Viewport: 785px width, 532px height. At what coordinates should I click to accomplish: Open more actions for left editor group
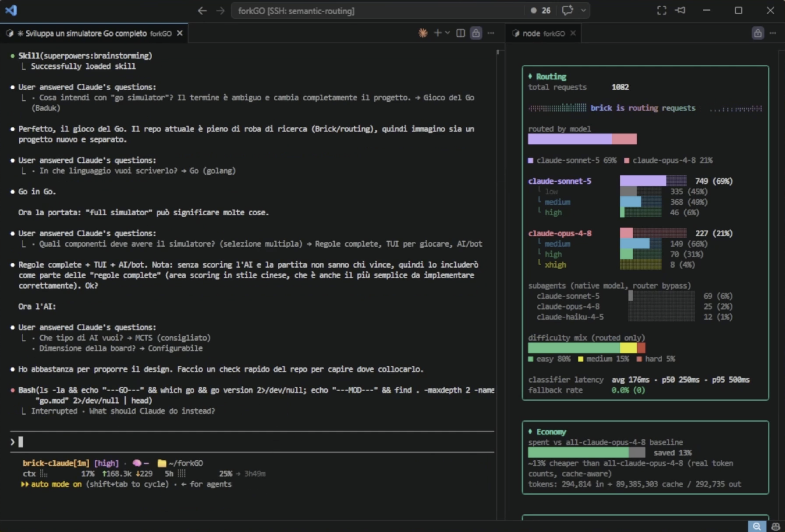(491, 33)
